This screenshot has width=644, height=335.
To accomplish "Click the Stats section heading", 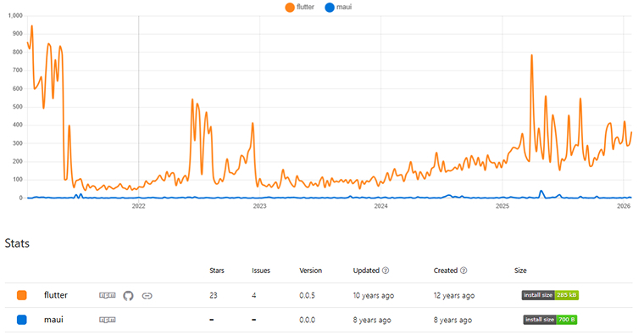I will click(17, 243).
